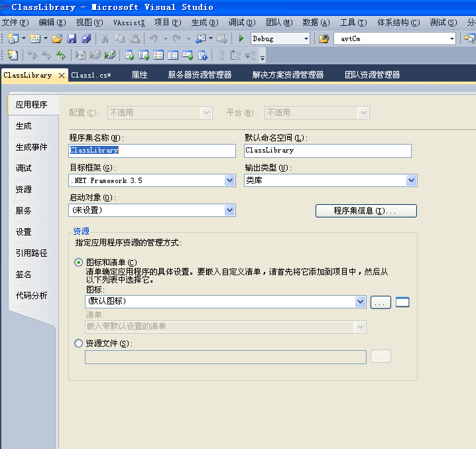This screenshot has height=449, width=476.
Task: Click the Navigate Backward icon
Action: tap(200, 38)
